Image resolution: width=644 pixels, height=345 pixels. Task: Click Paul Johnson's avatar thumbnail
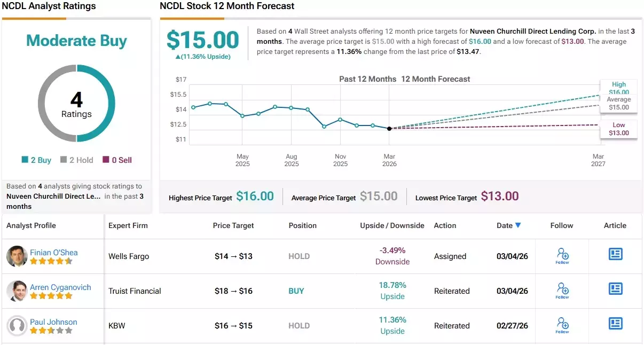(17, 325)
